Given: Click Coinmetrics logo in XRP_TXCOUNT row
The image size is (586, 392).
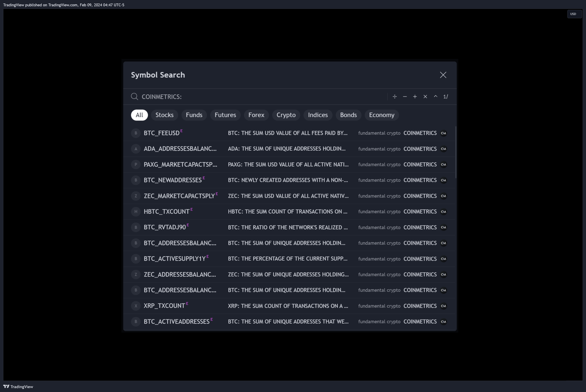Looking at the screenshot, I should click(x=444, y=306).
